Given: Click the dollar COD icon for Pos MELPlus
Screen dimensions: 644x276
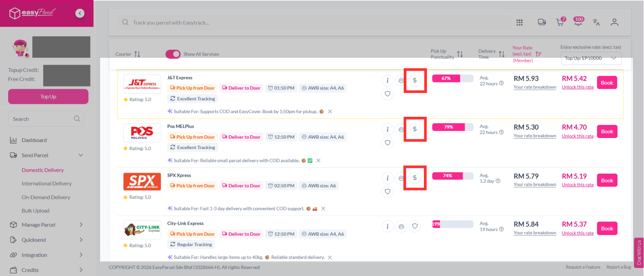Looking at the screenshot, I should [x=415, y=129].
